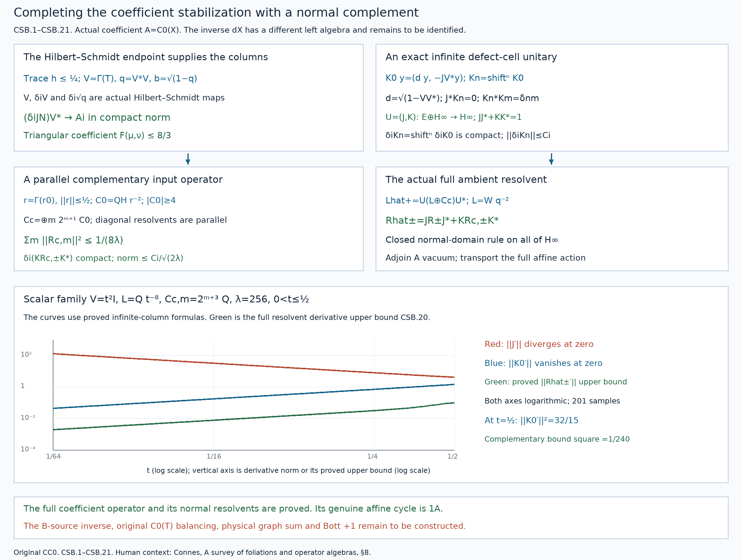
Task: Click the formula 'Rhat±=JR±J*+KRc,±K*'
Action: point(442,220)
